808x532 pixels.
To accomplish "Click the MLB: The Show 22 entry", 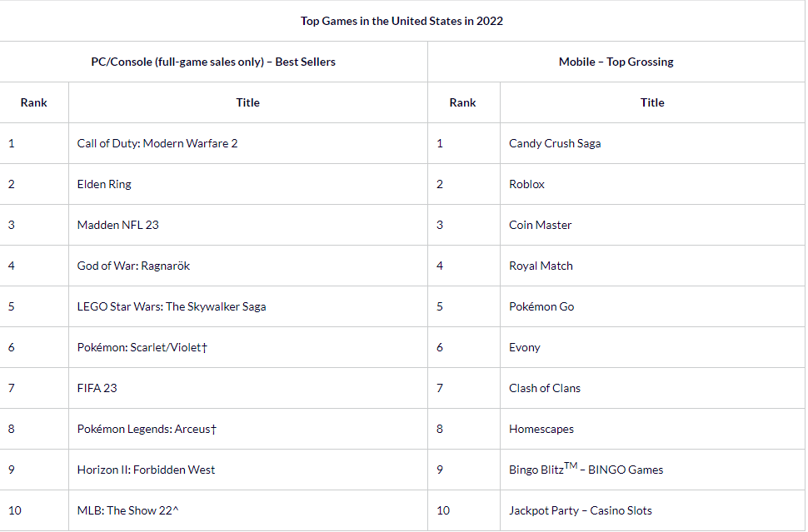I will 127,510.
